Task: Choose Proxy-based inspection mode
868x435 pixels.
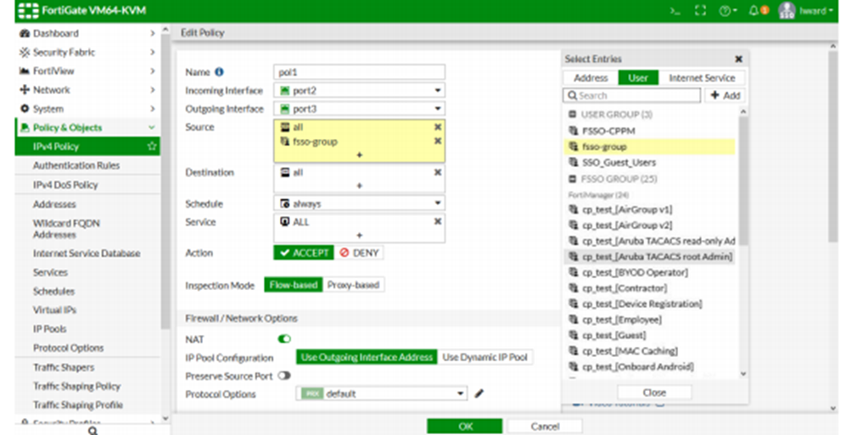Action: (x=353, y=285)
